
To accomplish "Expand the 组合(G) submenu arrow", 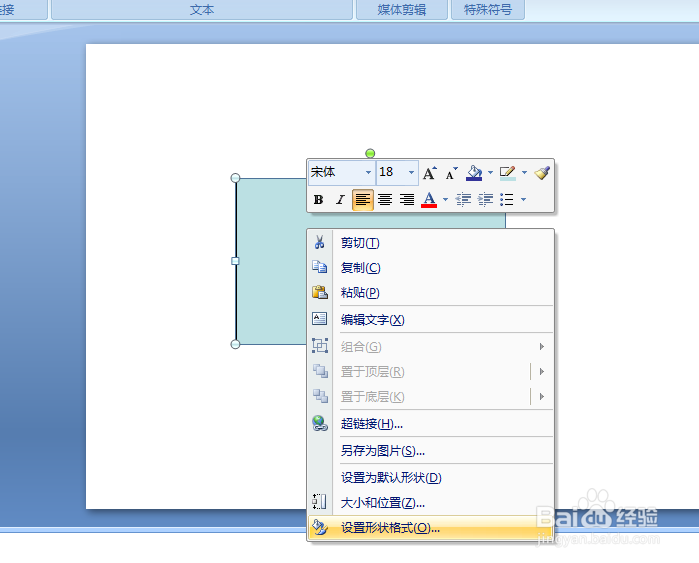I will (542, 346).
